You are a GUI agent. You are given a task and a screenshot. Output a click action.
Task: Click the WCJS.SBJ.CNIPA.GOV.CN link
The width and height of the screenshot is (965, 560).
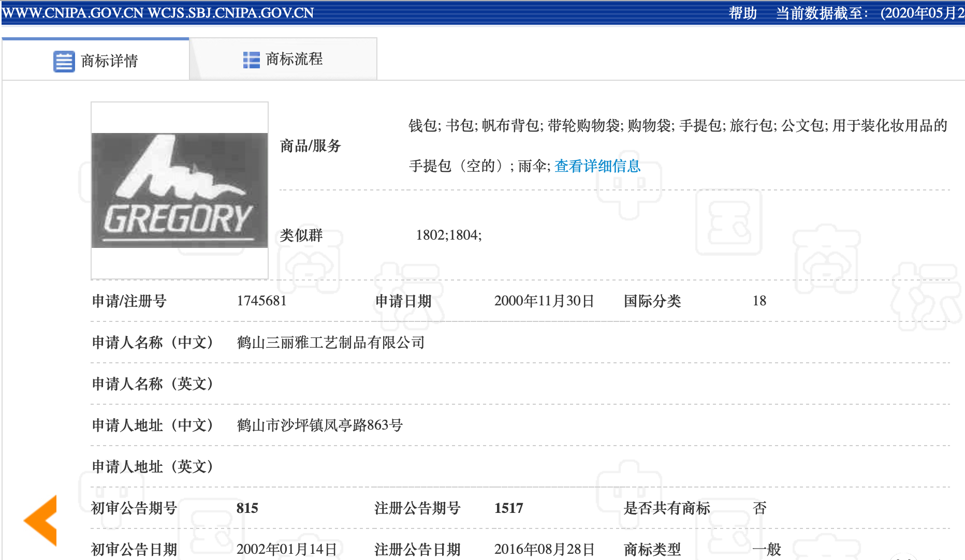click(231, 13)
